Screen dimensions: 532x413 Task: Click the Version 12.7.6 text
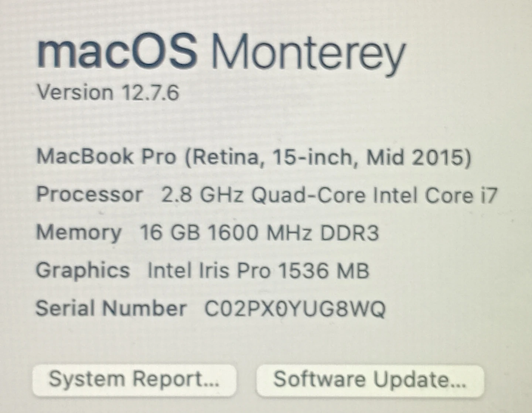108,92
